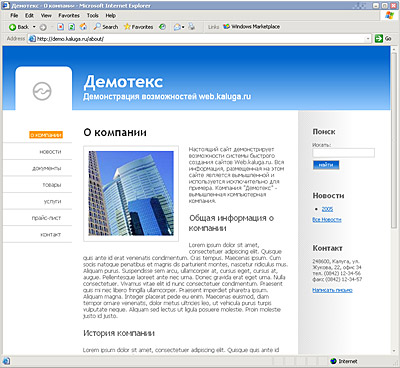Click the Print icon in the toolbar
This screenshot has height=368, width=400.
(x=191, y=27)
